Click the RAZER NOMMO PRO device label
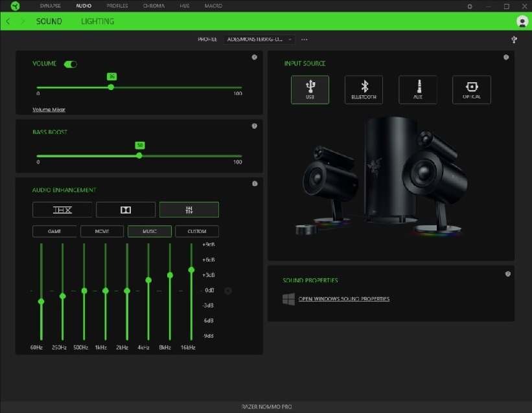Screen dimensions: 532x413 [x=266, y=407]
